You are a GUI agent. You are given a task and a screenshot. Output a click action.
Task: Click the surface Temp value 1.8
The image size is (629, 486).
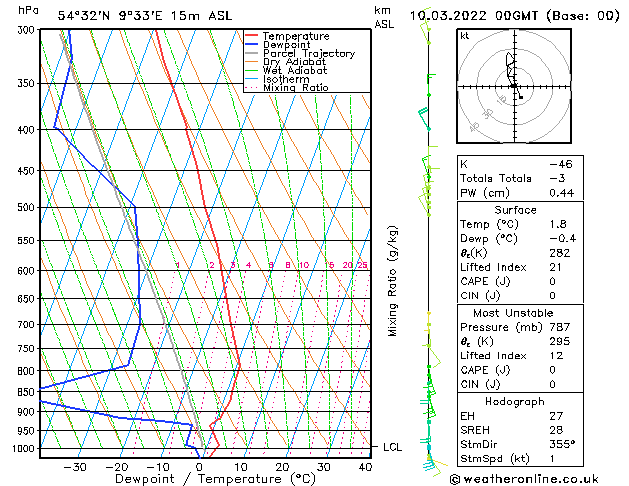pos(558,224)
